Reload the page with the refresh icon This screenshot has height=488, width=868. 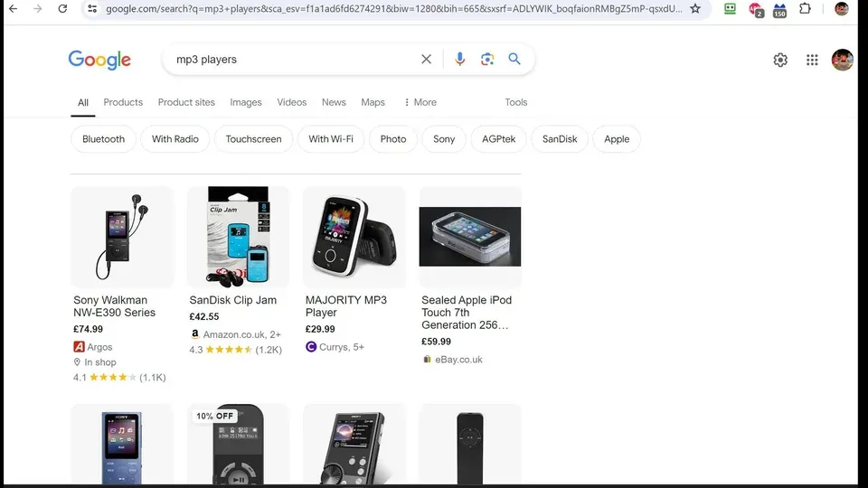click(62, 9)
